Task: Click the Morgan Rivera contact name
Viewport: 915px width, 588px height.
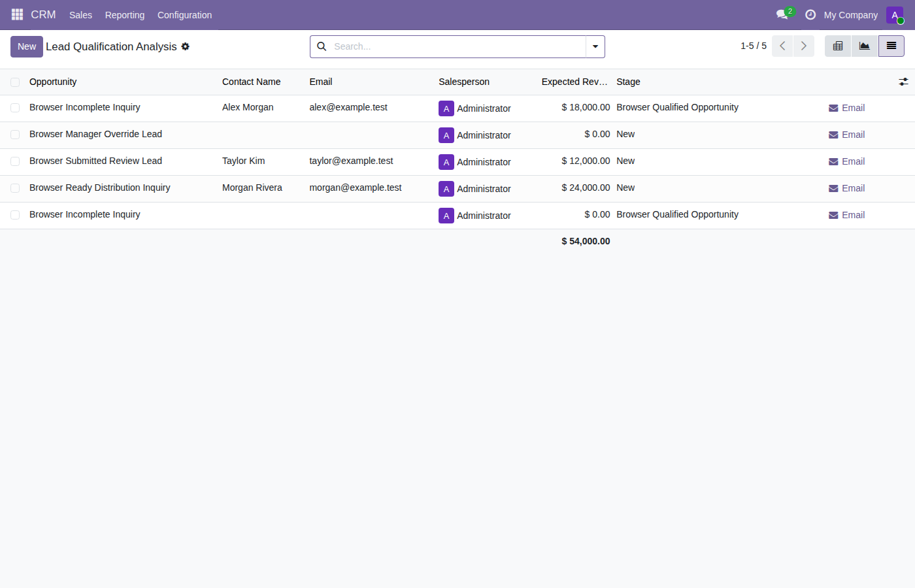Action: pyautogui.click(x=252, y=188)
